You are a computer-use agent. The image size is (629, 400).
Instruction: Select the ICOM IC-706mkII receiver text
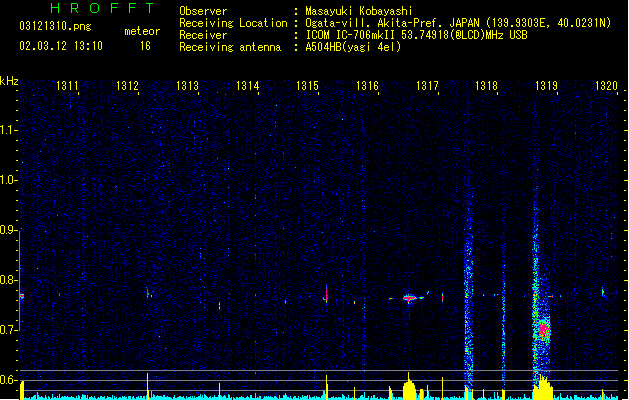[x=416, y=35]
